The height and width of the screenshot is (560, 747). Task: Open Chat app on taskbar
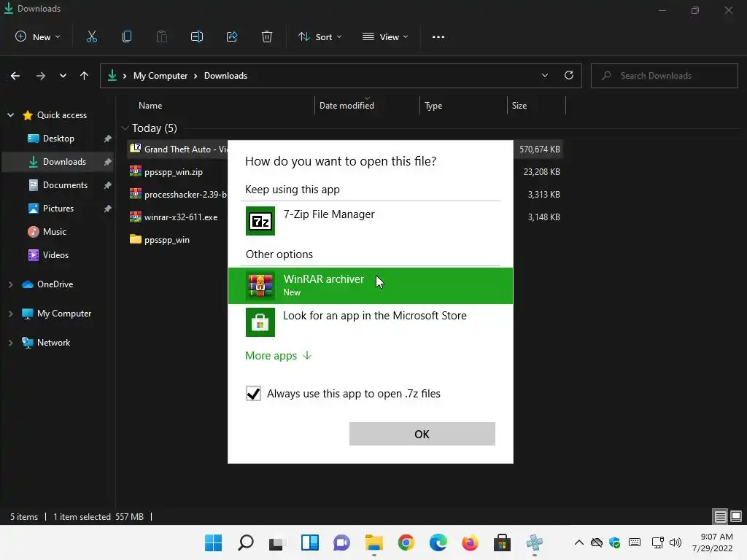click(341, 542)
